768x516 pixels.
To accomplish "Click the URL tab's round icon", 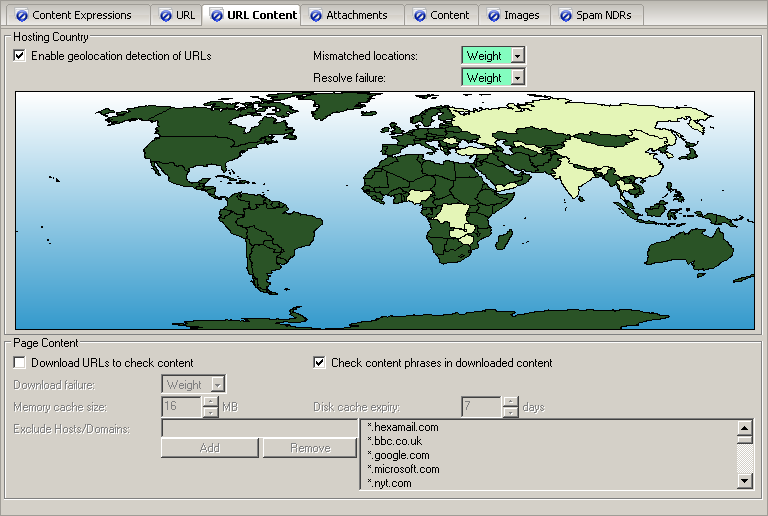I will [x=165, y=15].
